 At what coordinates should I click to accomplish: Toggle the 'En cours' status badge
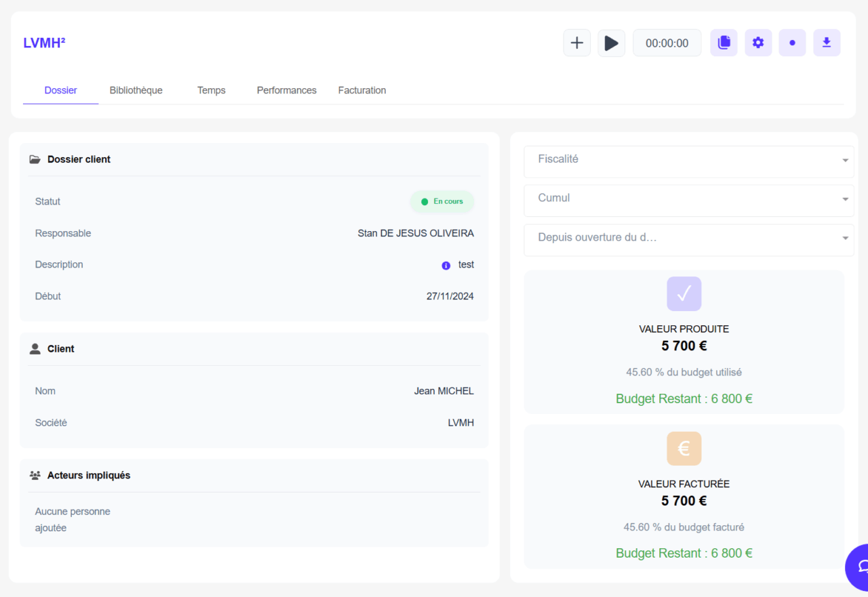pyautogui.click(x=441, y=201)
